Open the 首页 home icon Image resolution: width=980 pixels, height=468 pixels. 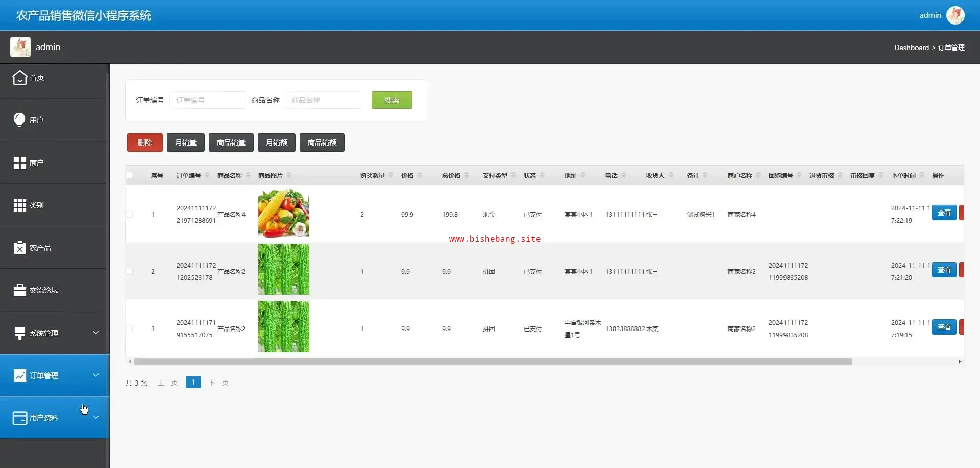(19, 78)
